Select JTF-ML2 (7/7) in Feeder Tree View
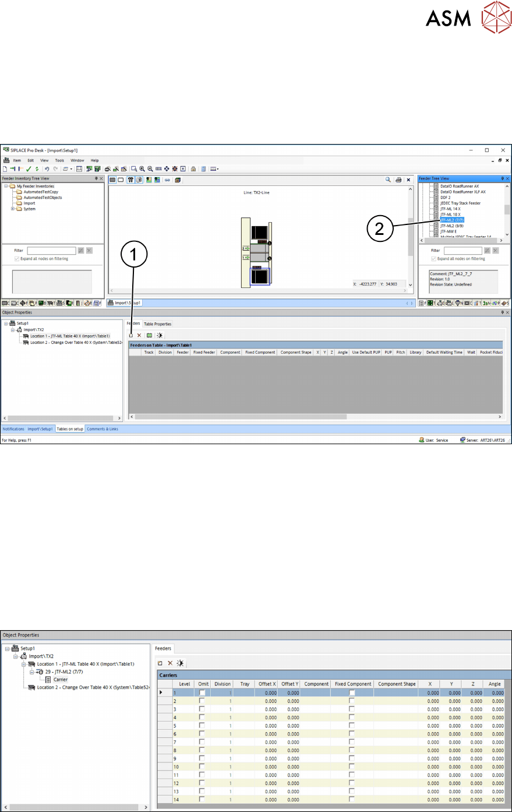Screen dimensions: 512x812 click(x=452, y=220)
